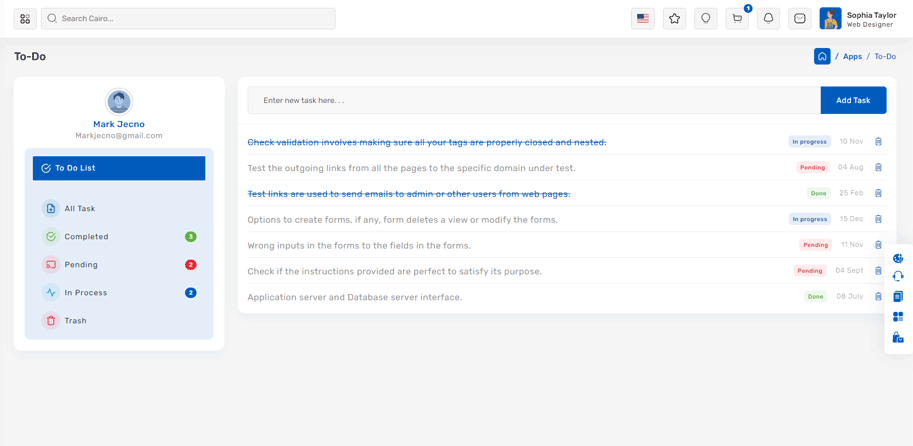Delete the task dated 25 Feb

[x=878, y=193]
